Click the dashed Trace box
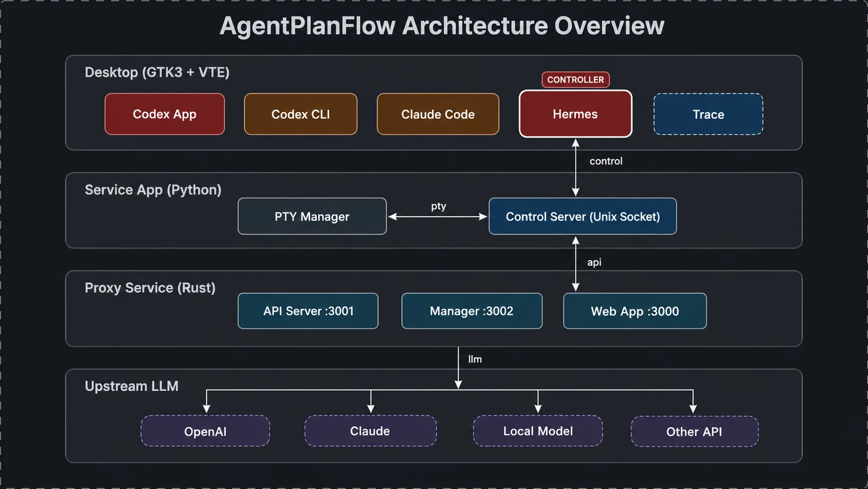The width and height of the screenshot is (868, 489). 708,114
